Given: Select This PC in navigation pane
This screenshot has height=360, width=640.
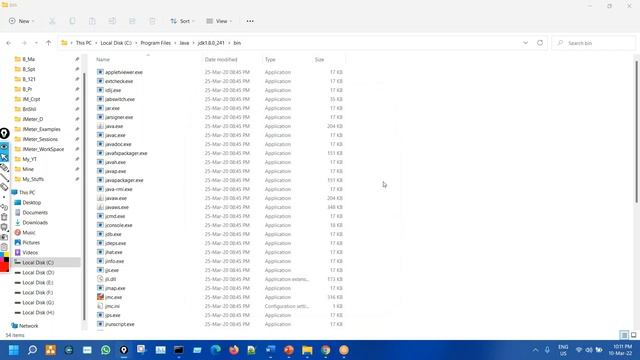Looking at the screenshot, I should click(x=27, y=192).
